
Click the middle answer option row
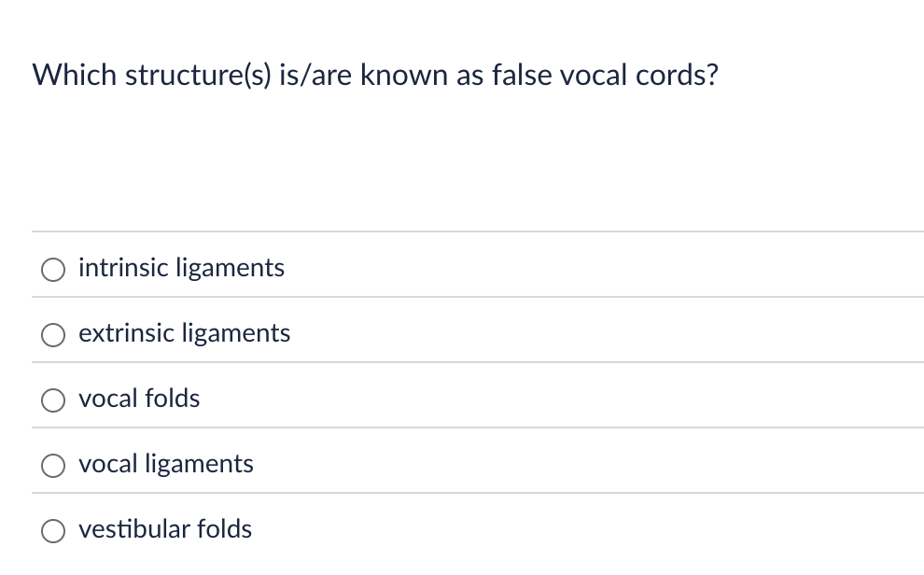tap(467, 400)
